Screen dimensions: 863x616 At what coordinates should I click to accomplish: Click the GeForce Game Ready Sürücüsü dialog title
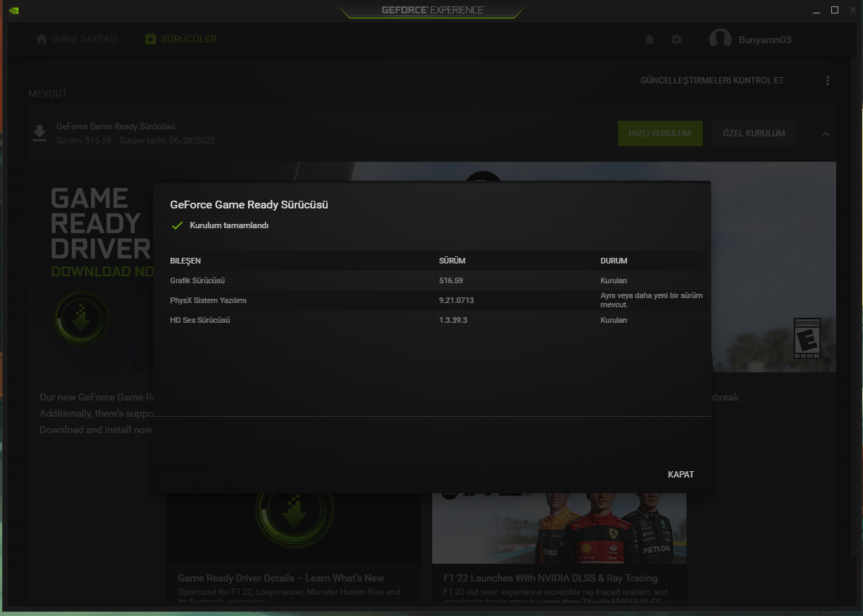click(x=249, y=205)
